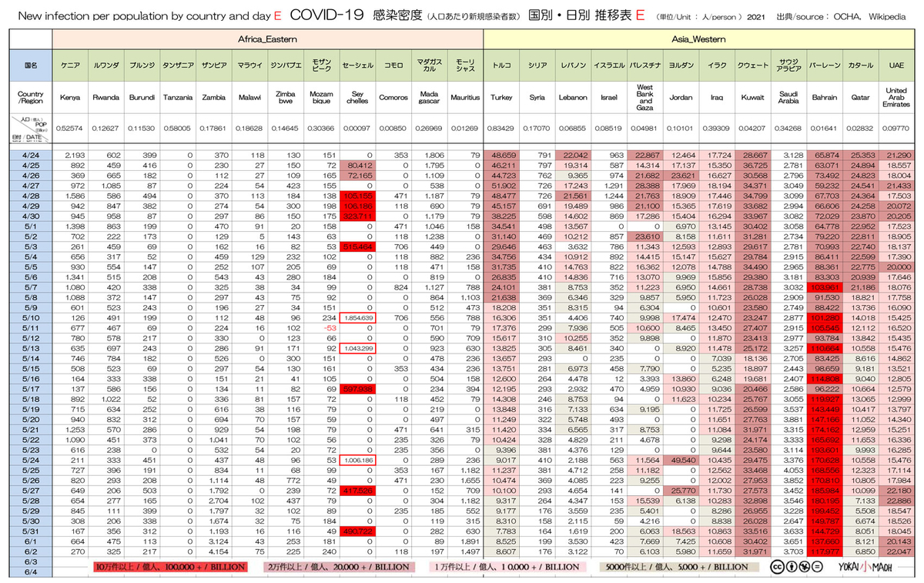
Task: Click UAE's 22,047 value on 6/2
Action: point(898,551)
